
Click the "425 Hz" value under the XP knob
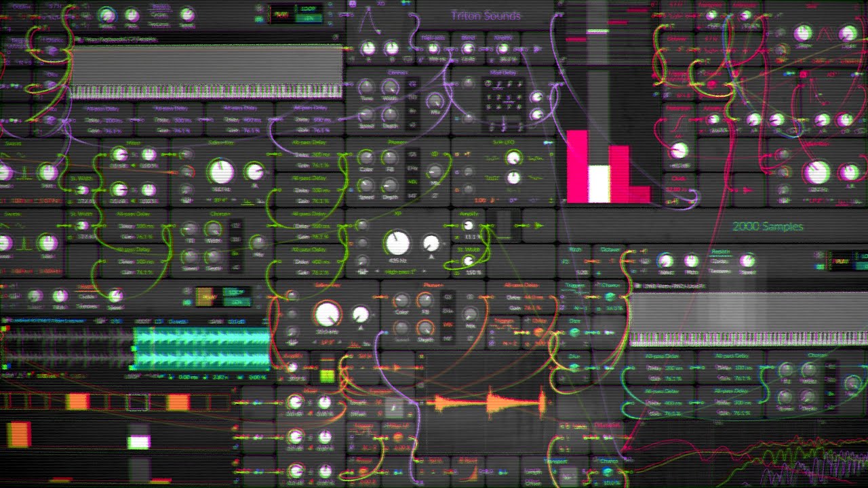(397, 260)
